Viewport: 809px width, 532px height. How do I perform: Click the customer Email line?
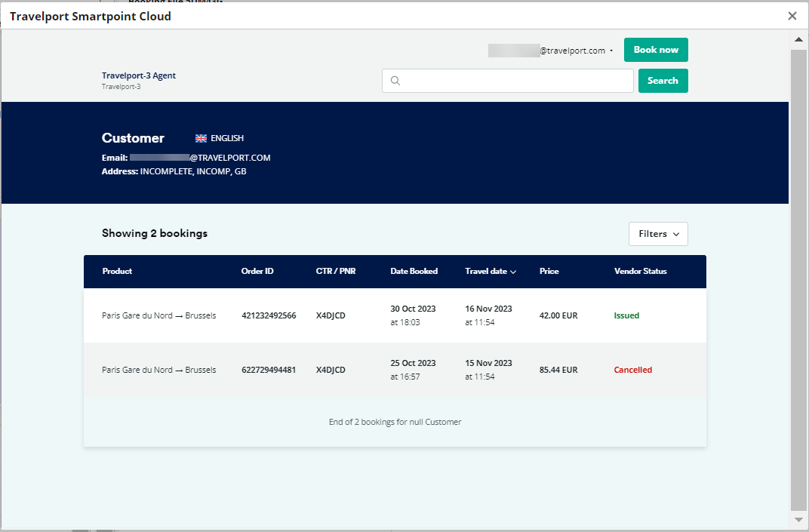186,158
